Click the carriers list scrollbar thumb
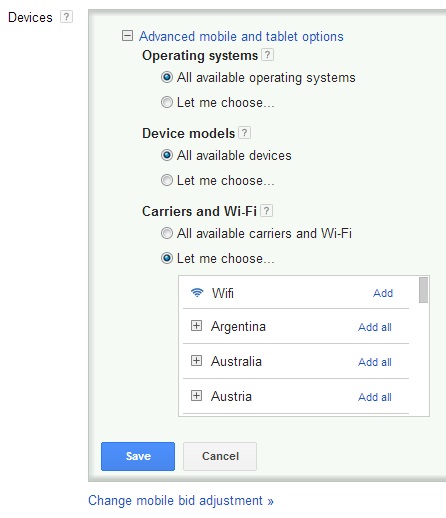Image resolution: width=446 pixels, height=518 pixels. [x=423, y=290]
